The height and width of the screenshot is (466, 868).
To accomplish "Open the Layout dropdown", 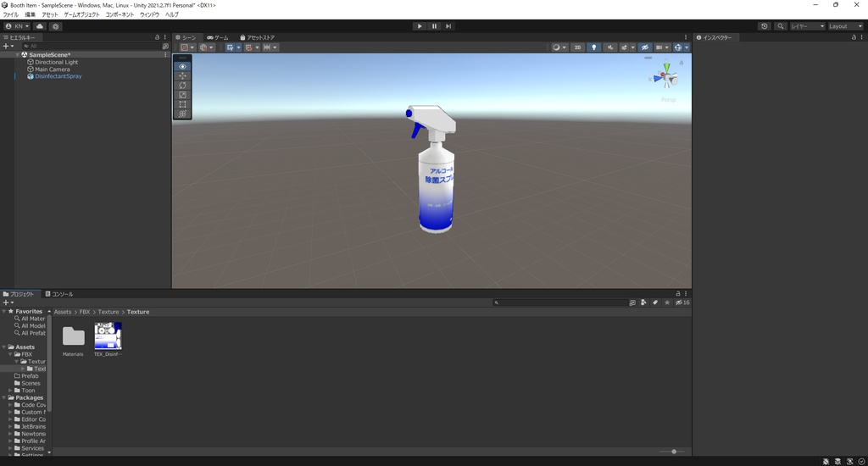I will point(845,26).
